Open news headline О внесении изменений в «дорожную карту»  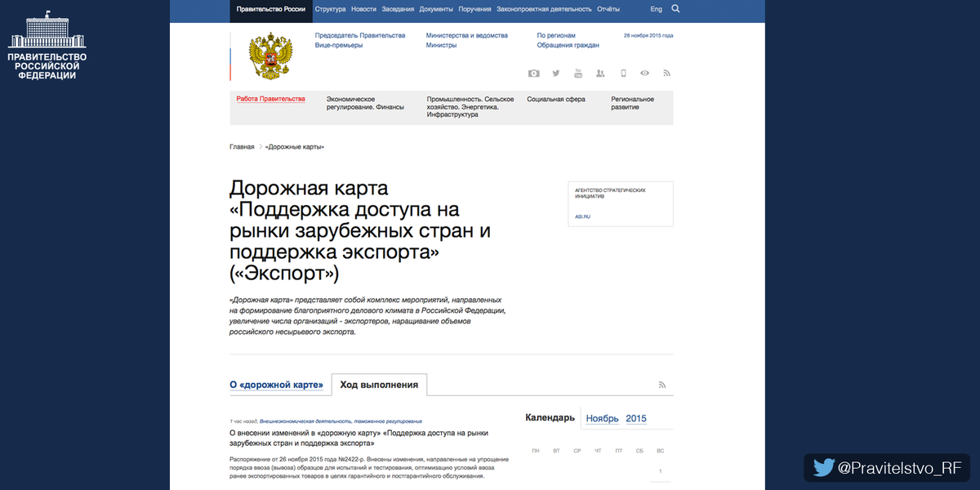[359, 437]
